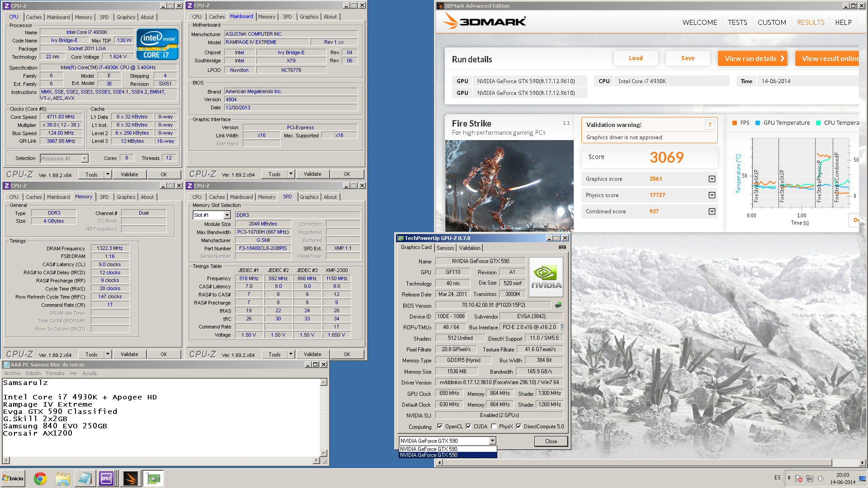Show hidden tray icons arrow

pyautogui.click(x=789, y=478)
